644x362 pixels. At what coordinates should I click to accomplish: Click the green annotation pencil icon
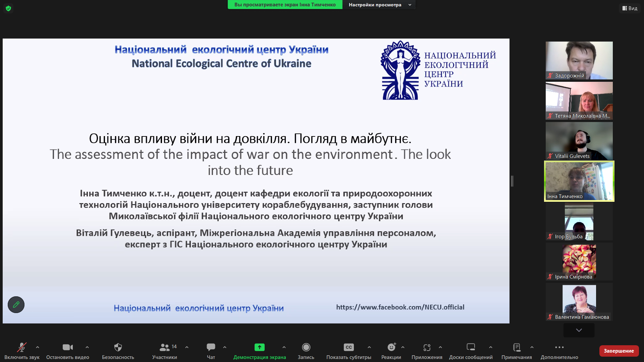(x=16, y=305)
